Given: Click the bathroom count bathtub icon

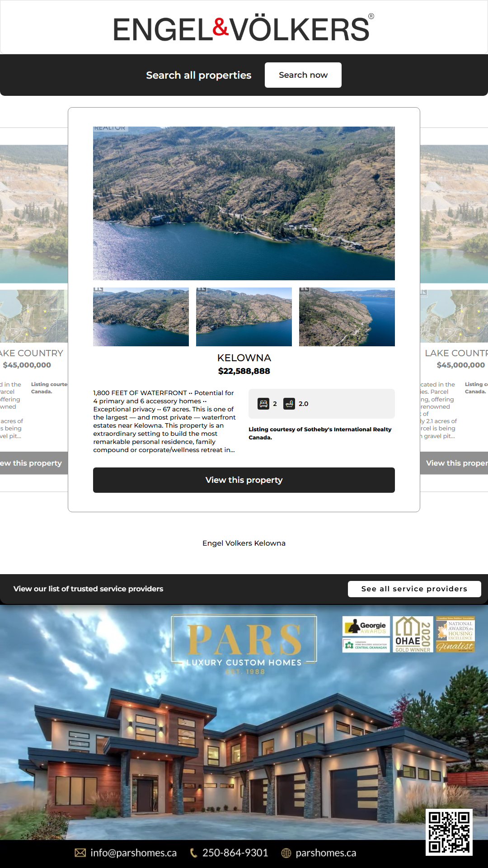Looking at the screenshot, I should 289,404.
